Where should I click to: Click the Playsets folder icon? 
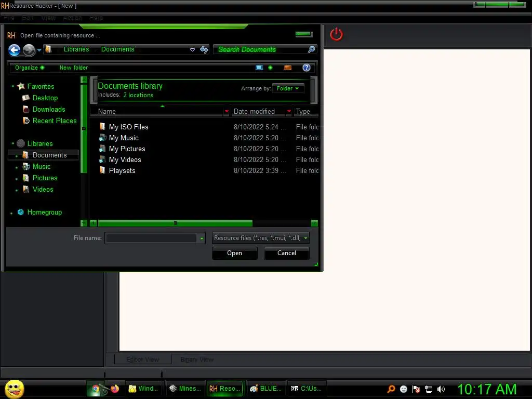(x=102, y=170)
